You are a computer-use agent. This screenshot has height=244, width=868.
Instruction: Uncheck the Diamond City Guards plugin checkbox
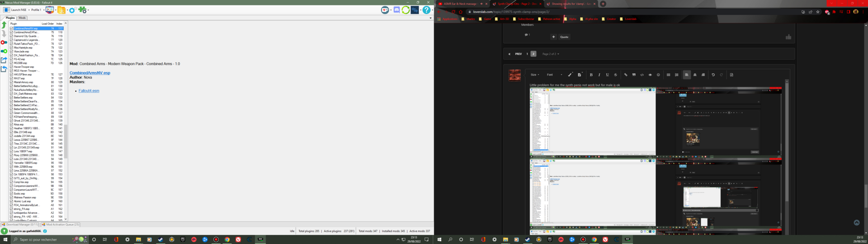(11, 36)
